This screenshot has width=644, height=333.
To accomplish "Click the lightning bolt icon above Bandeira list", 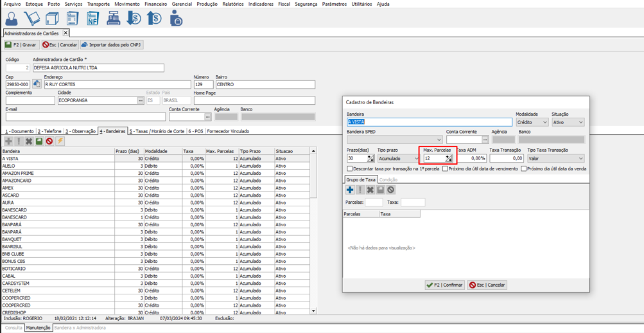I will 60,141.
